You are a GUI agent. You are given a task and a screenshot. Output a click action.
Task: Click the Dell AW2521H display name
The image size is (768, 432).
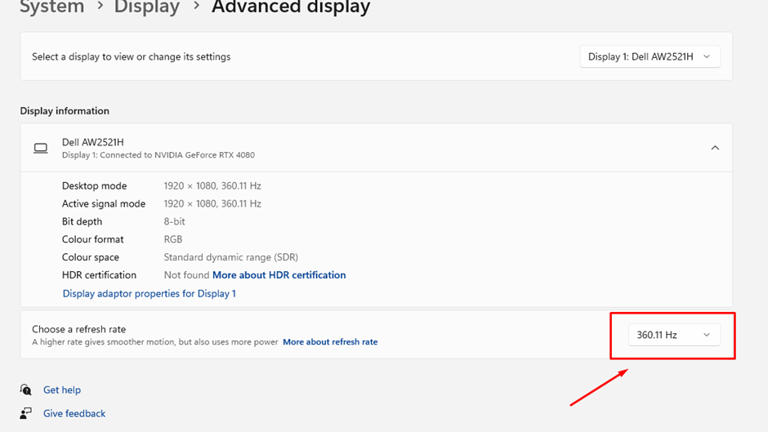(93, 142)
